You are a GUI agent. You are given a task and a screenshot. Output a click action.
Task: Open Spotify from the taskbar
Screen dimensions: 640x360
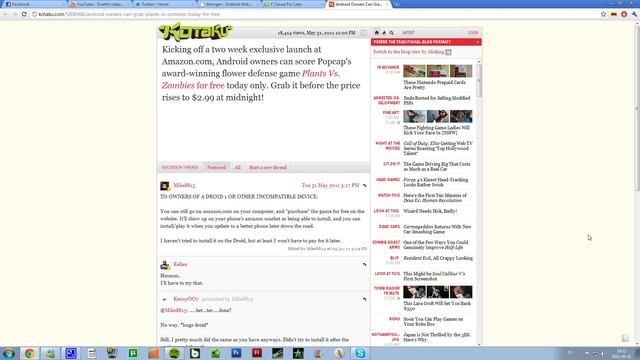(x=174, y=353)
